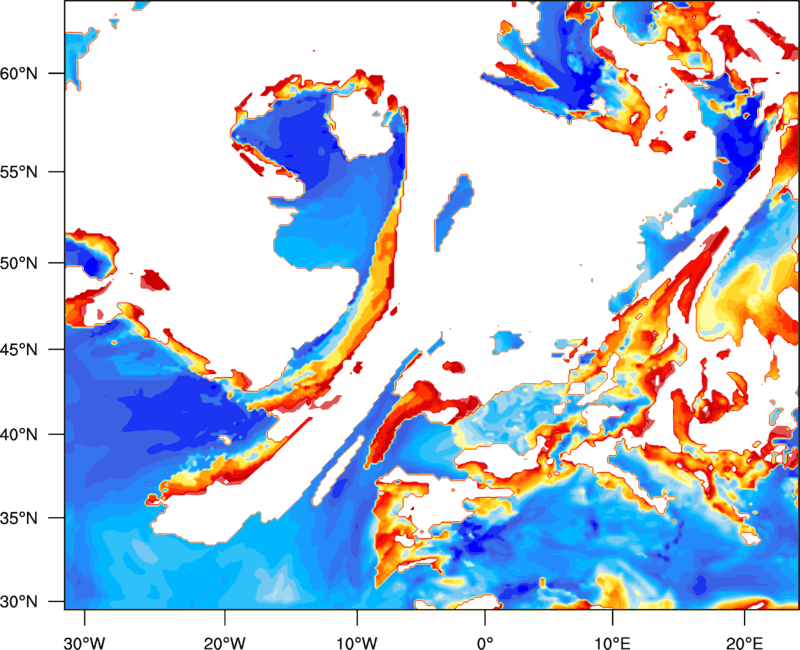Click the 30°N latitude label
The image size is (800, 650).
[x=19, y=602]
